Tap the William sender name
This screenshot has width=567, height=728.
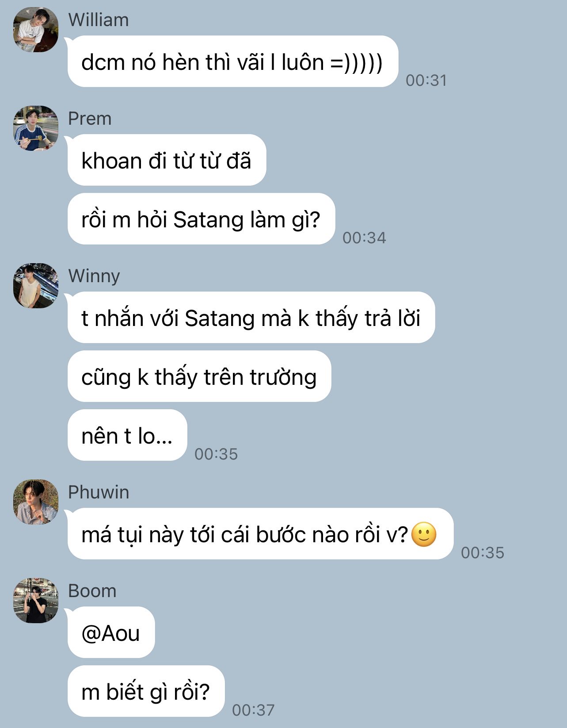click(99, 20)
